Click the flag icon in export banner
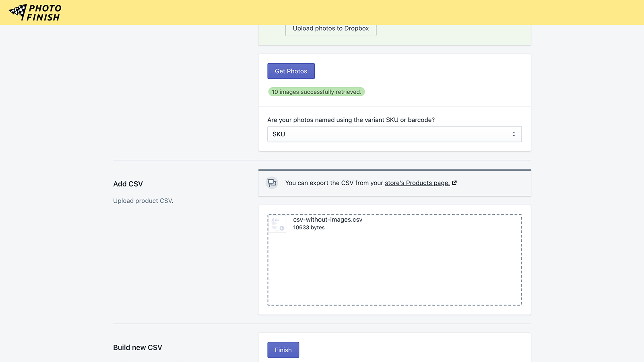 pos(272,183)
